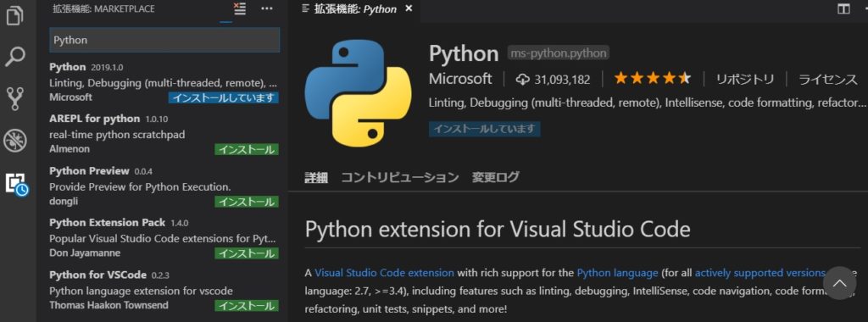Open the Explorer view in activity bar
Screen dimensions: 868x322
point(15,15)
